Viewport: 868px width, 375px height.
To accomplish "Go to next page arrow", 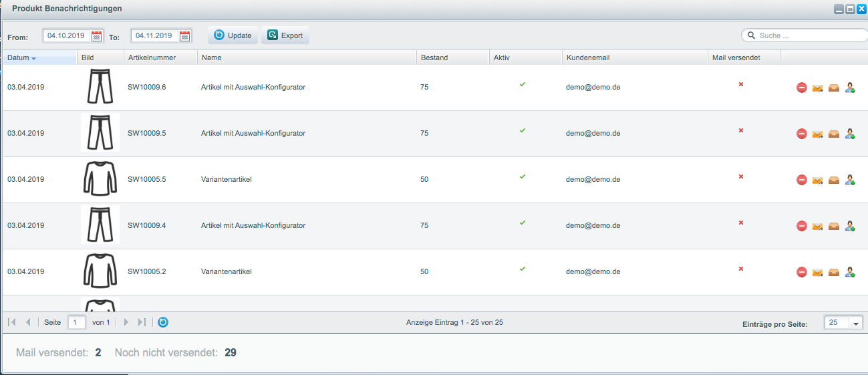I will click(126, 322).
